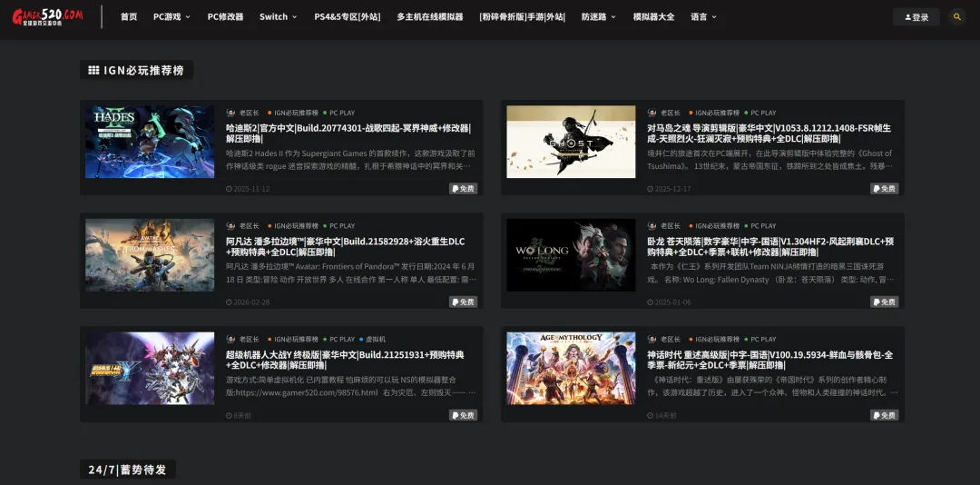Screen dimensions: 980x485
Task: Open the 神话时代 重述高级版 post title
Action: point(770,360)
